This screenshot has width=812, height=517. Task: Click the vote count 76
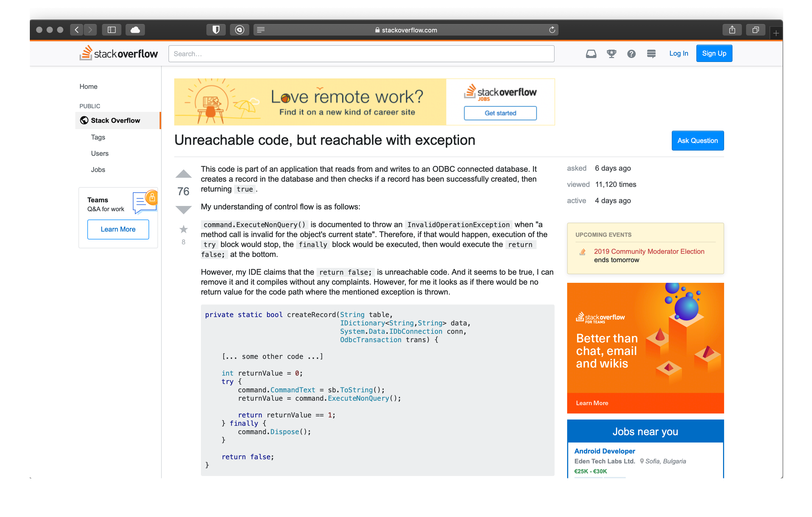pos(183,191)
